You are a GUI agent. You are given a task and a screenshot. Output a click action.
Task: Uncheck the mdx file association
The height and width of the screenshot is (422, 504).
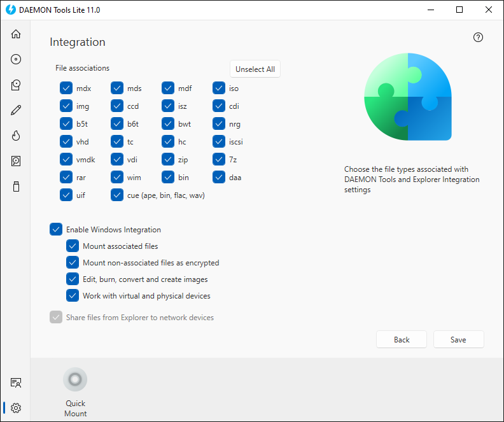click(x=66, y=88)
